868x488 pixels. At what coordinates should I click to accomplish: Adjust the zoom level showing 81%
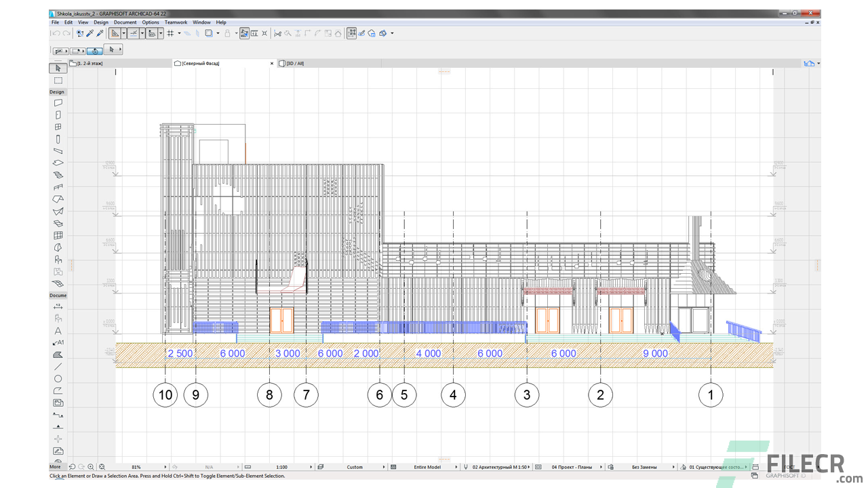coord(135,466)
